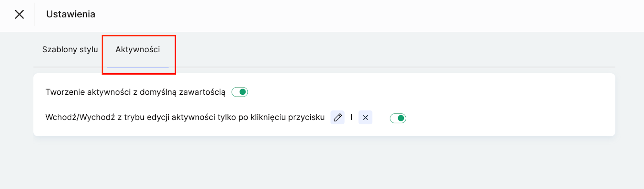Click the green knob of the edit mode switch

401,118
